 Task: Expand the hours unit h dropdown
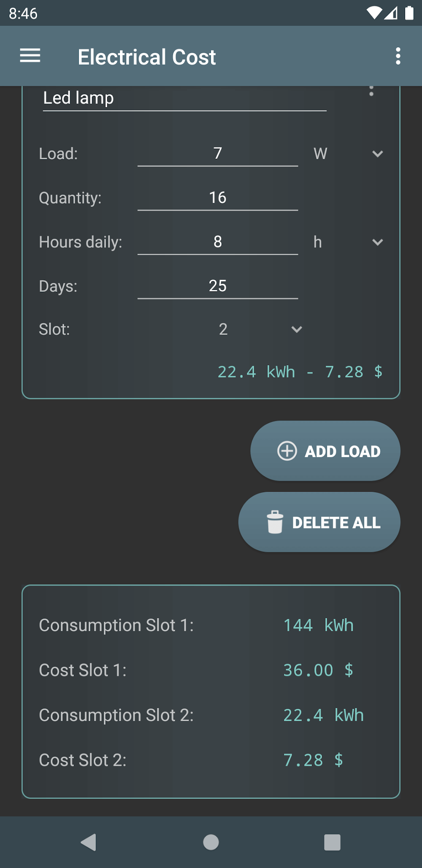(x=377, y=242)
